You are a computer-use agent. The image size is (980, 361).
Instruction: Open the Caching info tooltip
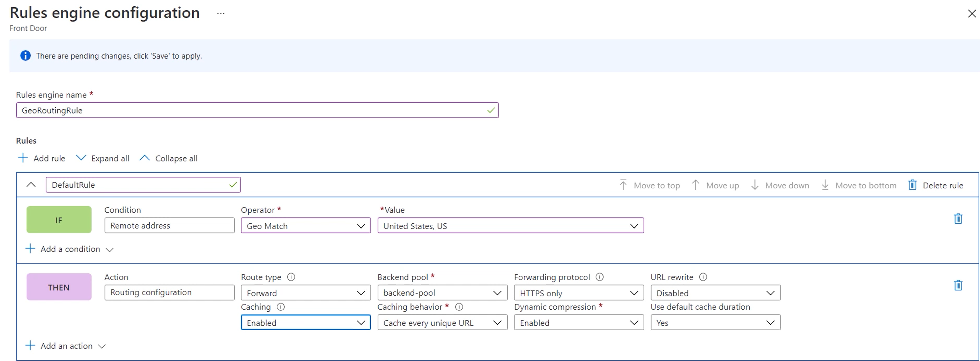pos(280,307)
